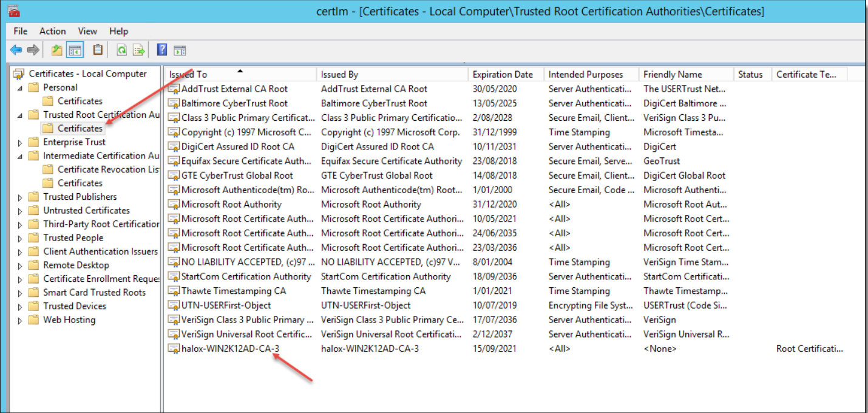Click the Web Hosting folder icon

coord(33,320)
